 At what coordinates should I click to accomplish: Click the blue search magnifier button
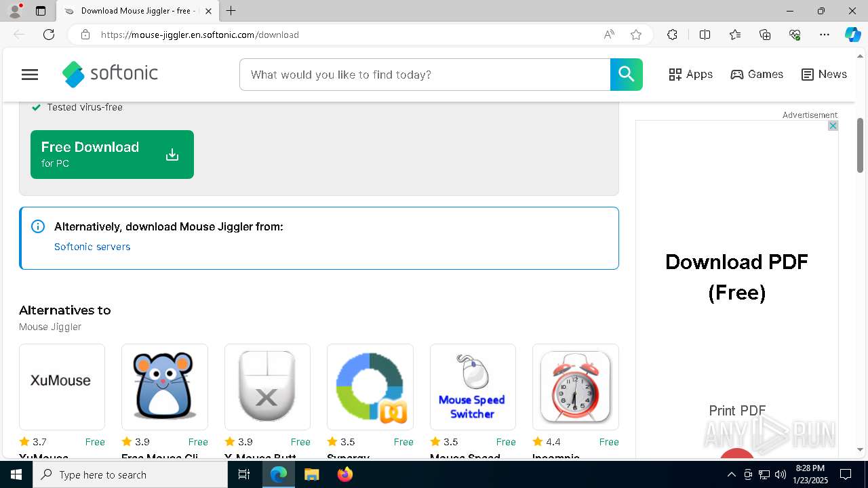pyautogui.click(x=626, y=75)
